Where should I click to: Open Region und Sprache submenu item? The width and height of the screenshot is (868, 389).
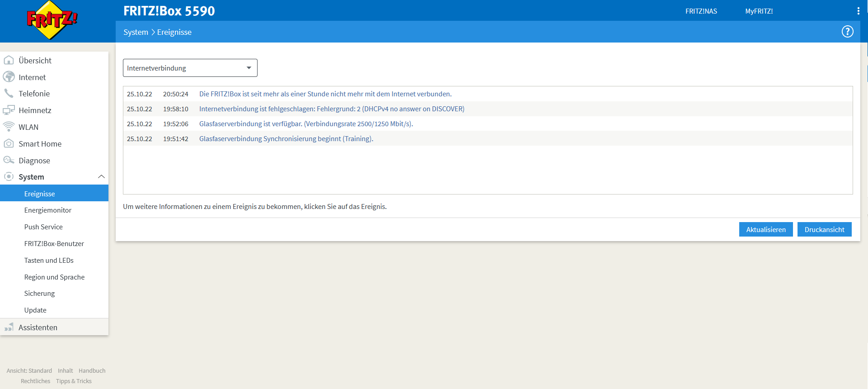click(54, 277)
